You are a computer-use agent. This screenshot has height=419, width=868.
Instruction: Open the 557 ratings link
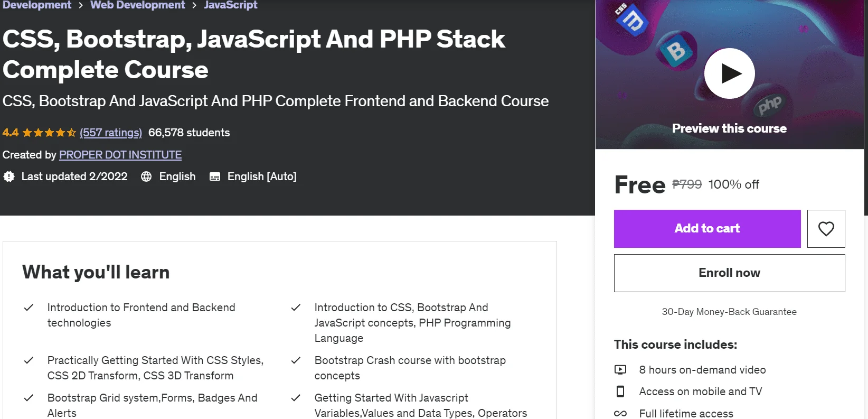pos(111,133)
